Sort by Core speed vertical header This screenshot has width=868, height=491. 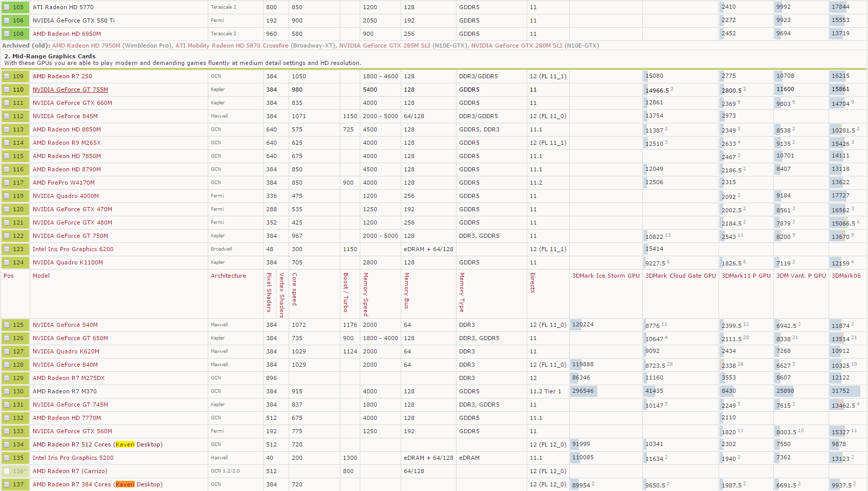tap(294, 289)
